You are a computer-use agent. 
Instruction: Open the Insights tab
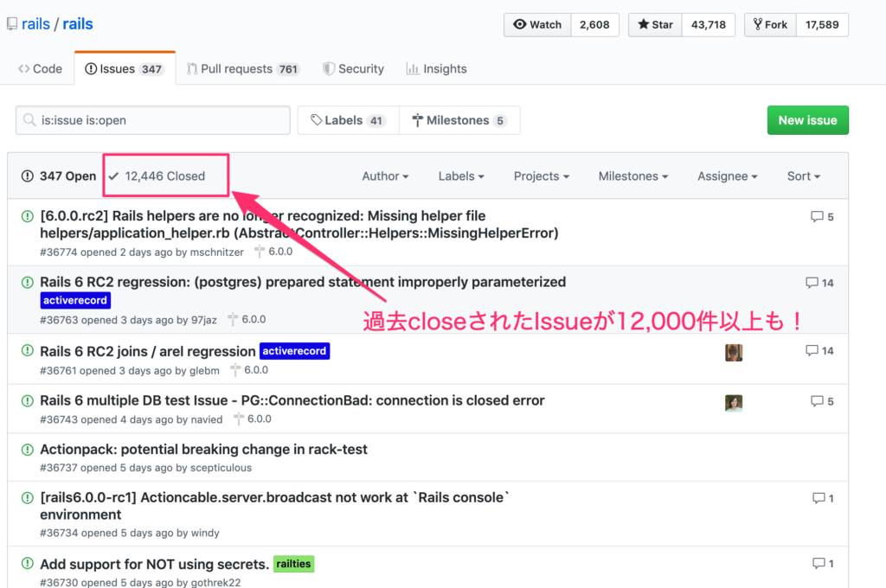[436, 69]
